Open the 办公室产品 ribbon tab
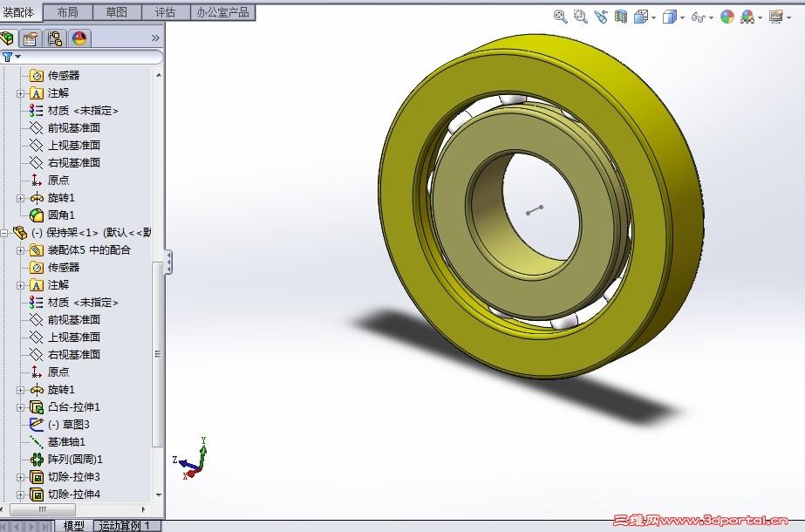 click(222, 12)
